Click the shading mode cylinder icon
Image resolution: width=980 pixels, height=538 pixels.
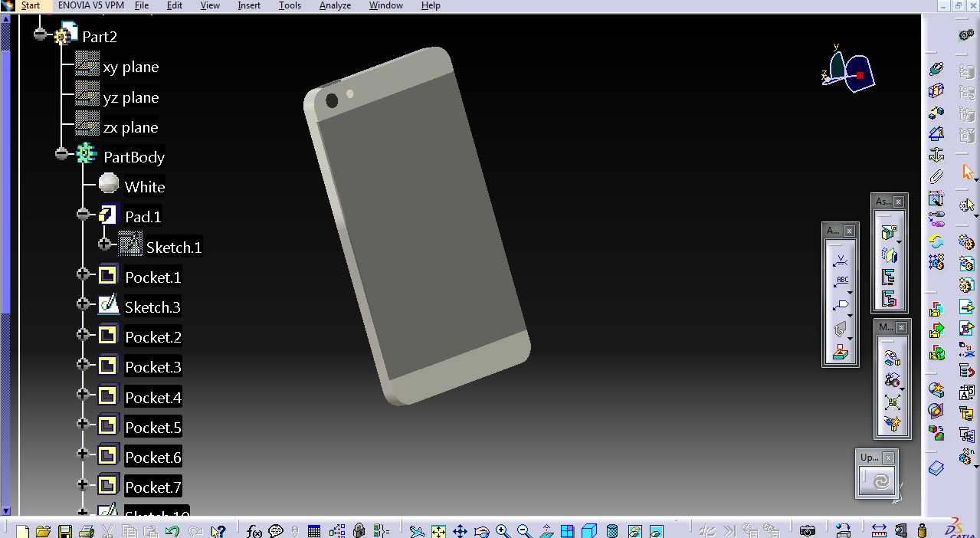612,531
